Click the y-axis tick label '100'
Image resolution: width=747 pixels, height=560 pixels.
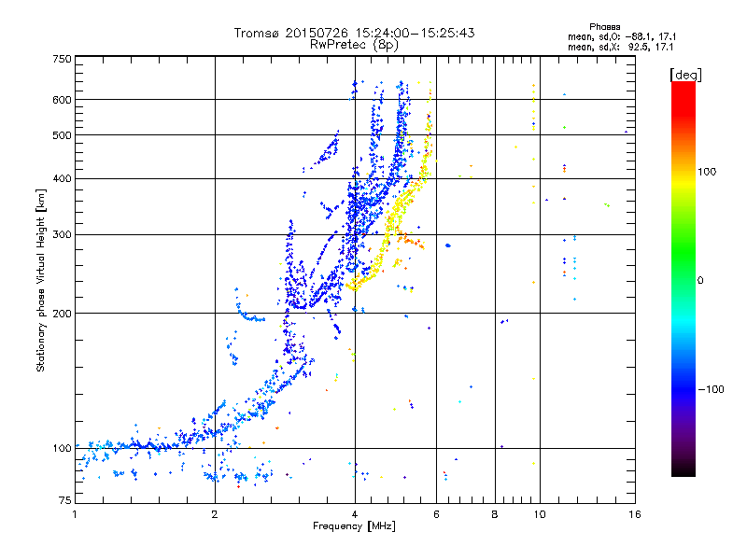[x=63, y=449]
